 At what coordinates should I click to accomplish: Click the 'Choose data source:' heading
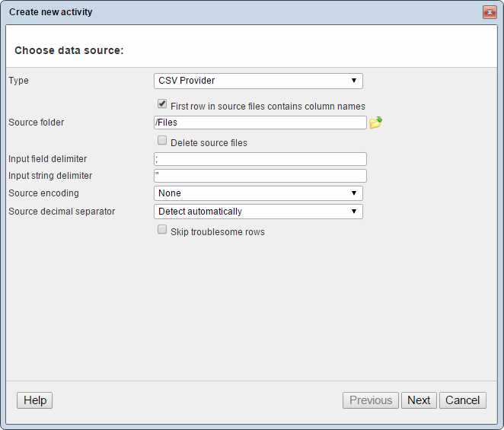(69, 51)
